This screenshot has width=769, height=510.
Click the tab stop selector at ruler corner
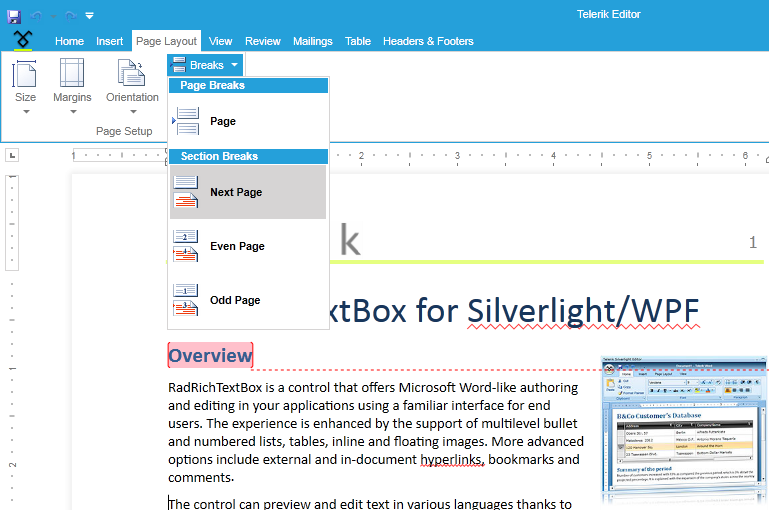coord(12,155)
